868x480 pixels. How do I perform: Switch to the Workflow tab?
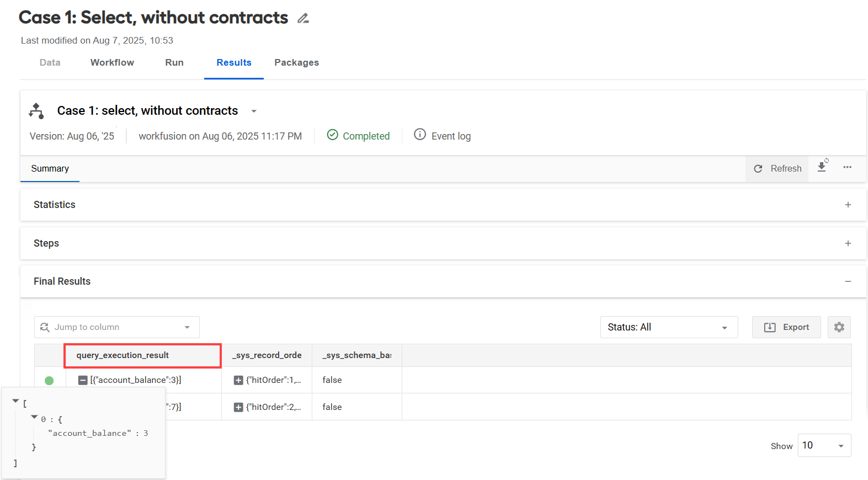pos(112,62)
